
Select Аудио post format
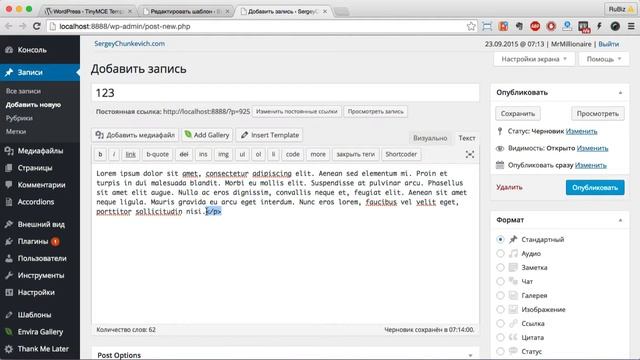pyautogui.click(x=500, y=253)
